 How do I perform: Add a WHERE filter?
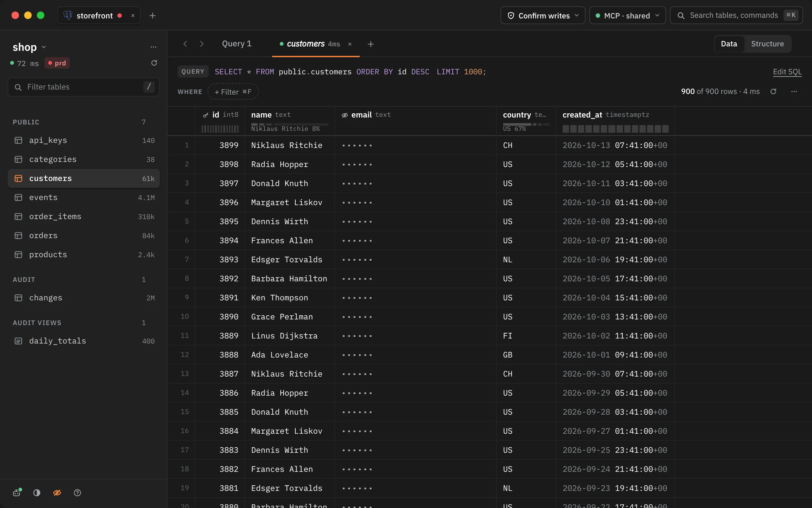pyautogui.click(x=233, y=92)
